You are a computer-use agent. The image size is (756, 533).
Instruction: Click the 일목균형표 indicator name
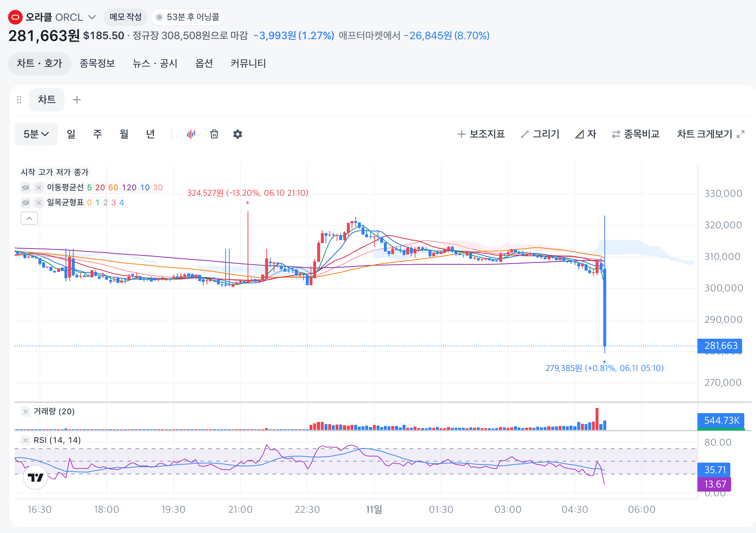[66, 203]
